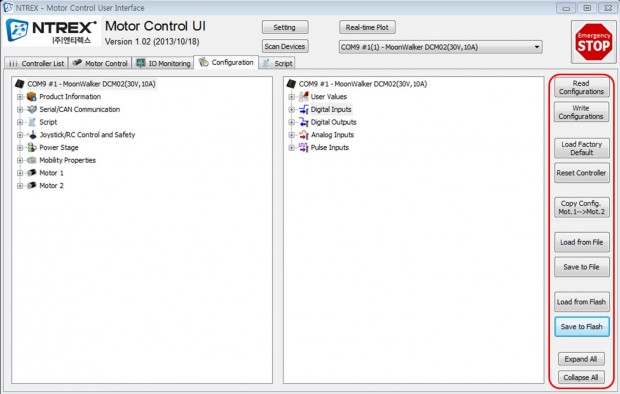Image resolution: width=620 pixels, height=394 pixels.
Task: Switch to the Controller List tab
Action: [36, 63]
